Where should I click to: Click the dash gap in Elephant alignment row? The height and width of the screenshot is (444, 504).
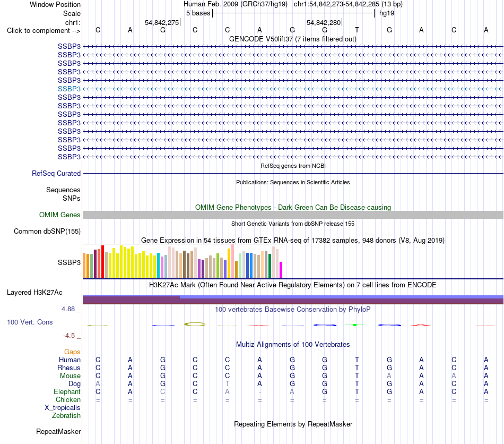(x=260, y=392)
